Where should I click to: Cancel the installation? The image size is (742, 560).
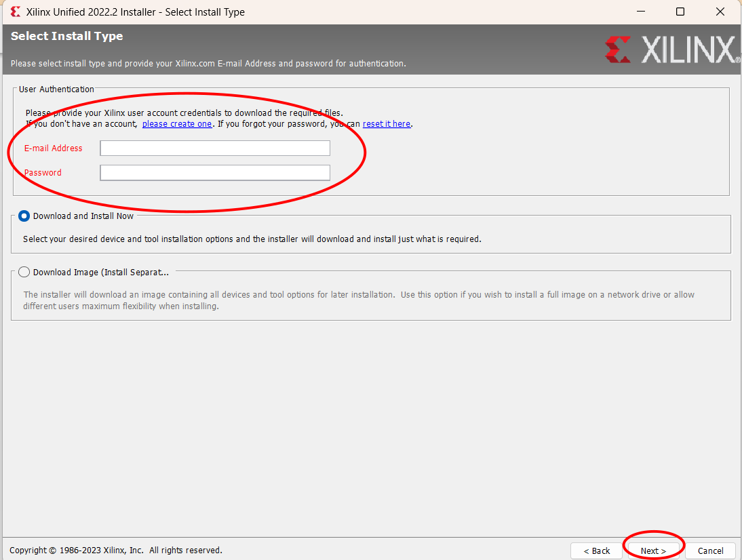(x=709, y=551)
